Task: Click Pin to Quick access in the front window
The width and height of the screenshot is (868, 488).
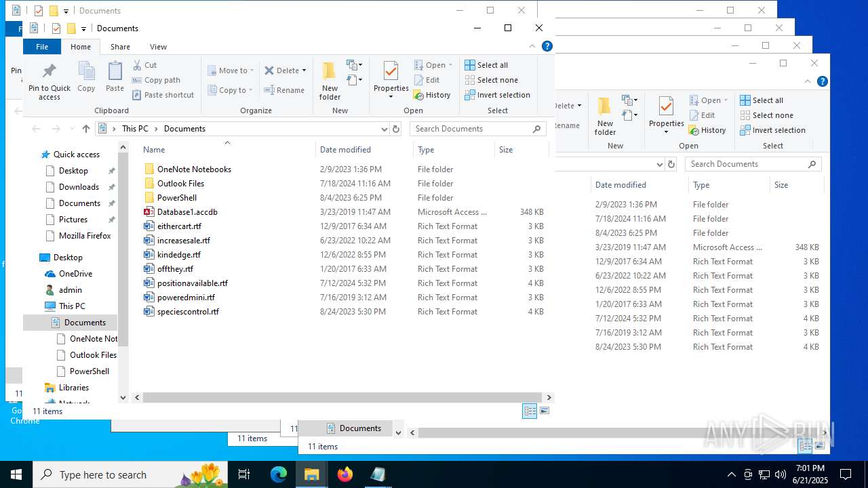Action: 50,82
